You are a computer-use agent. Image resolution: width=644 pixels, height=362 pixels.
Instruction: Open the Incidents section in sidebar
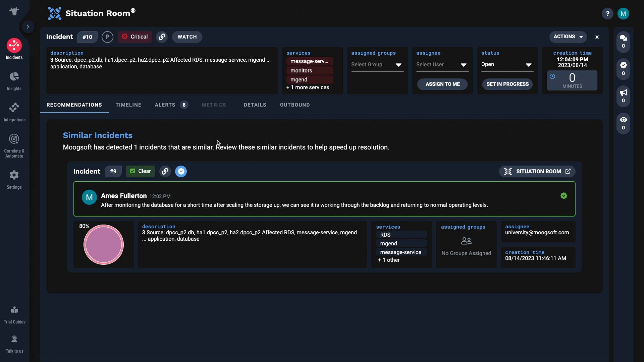coord(14,49)
